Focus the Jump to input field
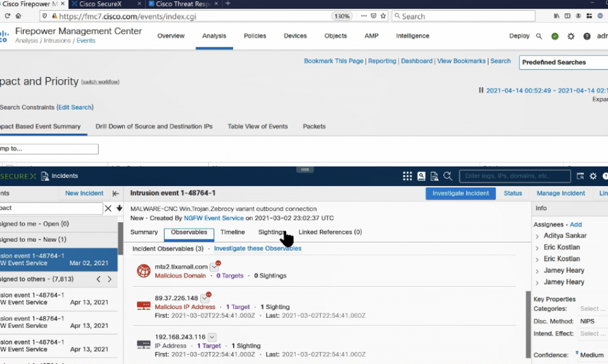 coord(49,149)
